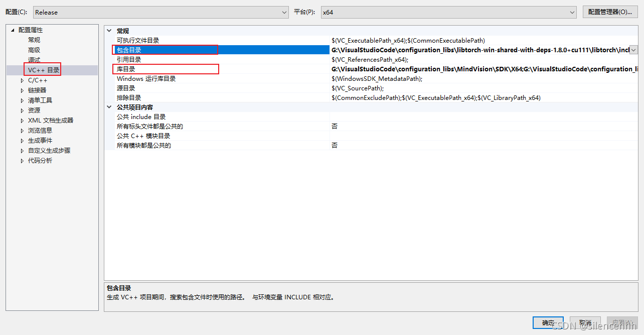Collapse the 常规 property group chevron
The width and height of the screenshot is (644, 335).
coord(109,31)
